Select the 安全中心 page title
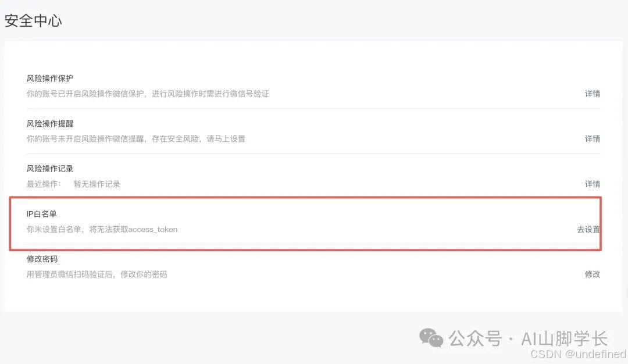 pos(33,20)
